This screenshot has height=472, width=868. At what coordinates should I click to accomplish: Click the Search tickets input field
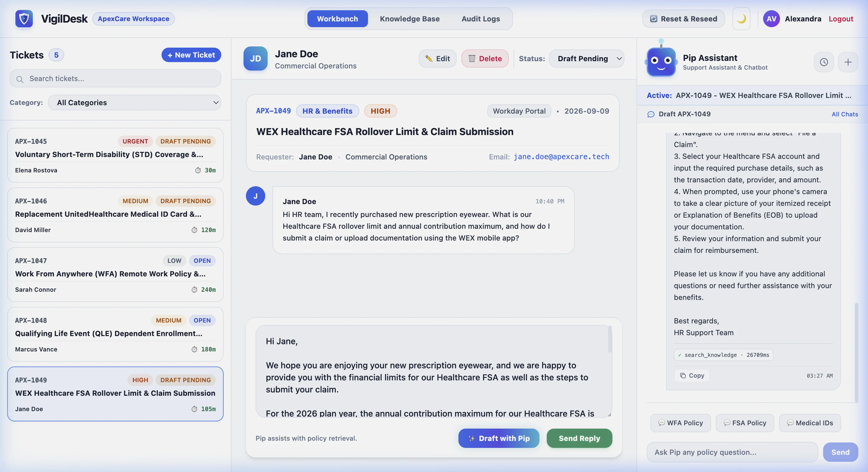tap(115, 79)
